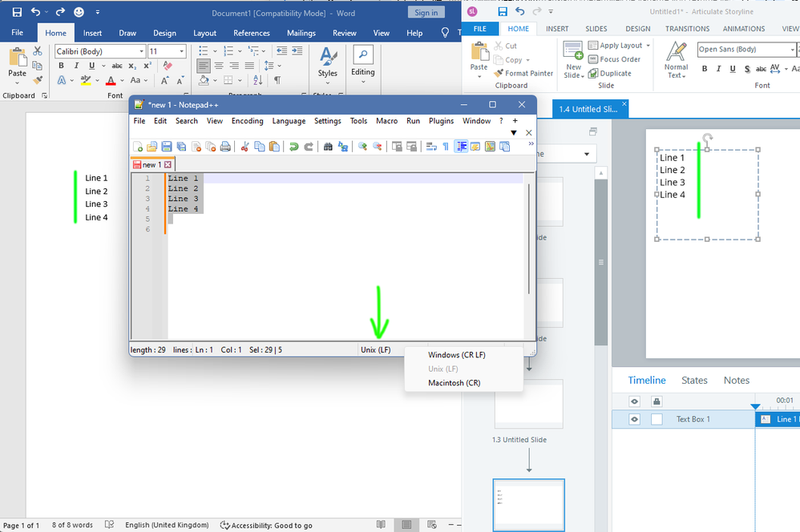The height and width of the screenshot is (532, 800).
Task: Click Word's show paragraph marks icon
Action: (x=277, y=80)
